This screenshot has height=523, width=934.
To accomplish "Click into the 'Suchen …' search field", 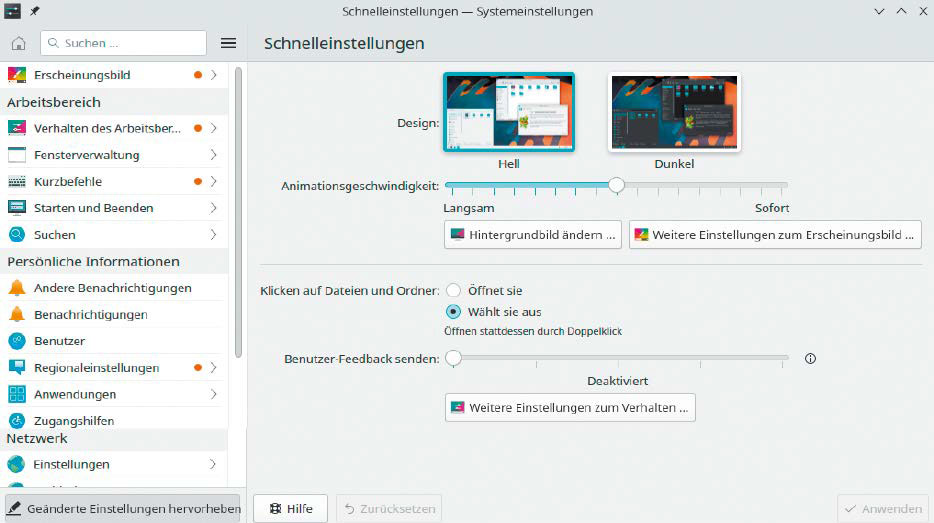I will (x=123, y=43).
